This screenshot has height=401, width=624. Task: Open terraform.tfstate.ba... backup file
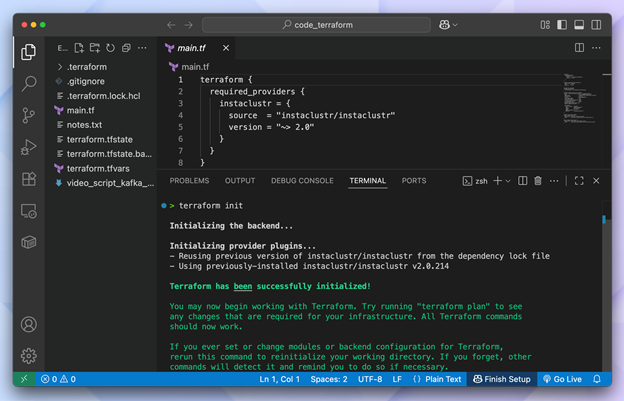point(103,154)
